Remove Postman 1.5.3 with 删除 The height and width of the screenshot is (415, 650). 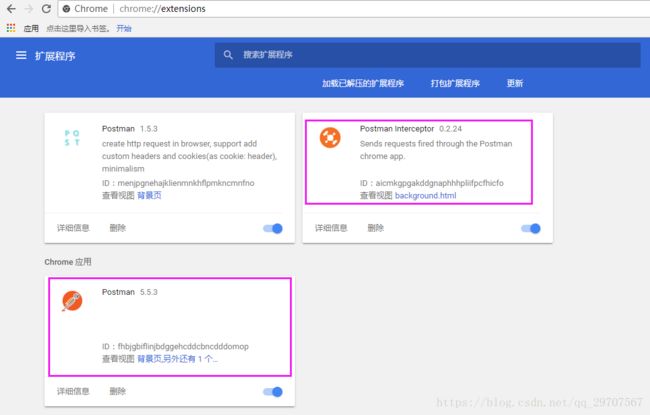click(x=118, y=228)
